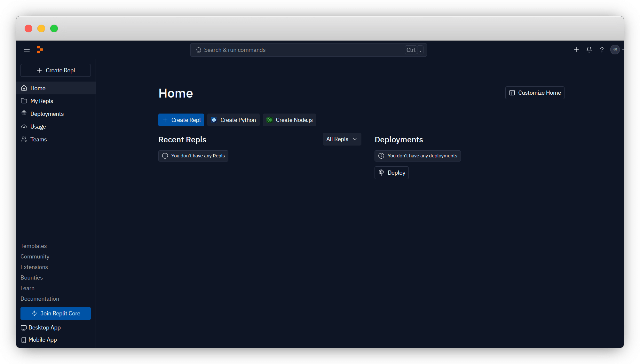Screen dimensions: 640x364
Task: Click info icon beside 'You don't have any deployments'
Action: click(x=381, y=156)
